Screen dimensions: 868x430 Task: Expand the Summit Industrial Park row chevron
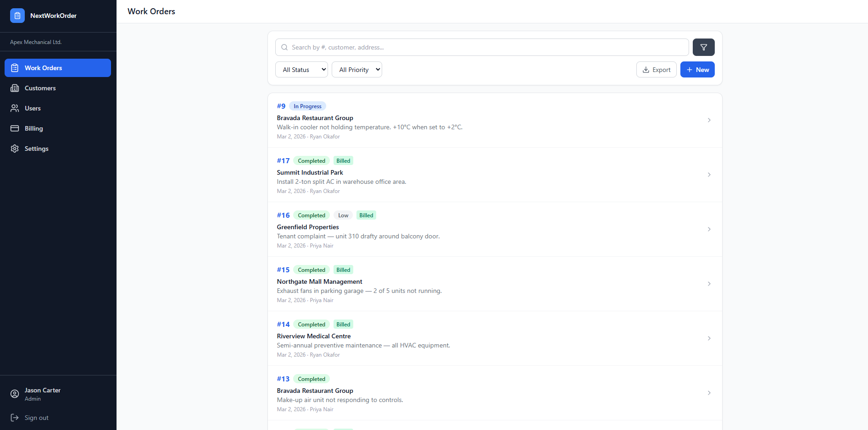pyautogui.click(x=709, y=175)
